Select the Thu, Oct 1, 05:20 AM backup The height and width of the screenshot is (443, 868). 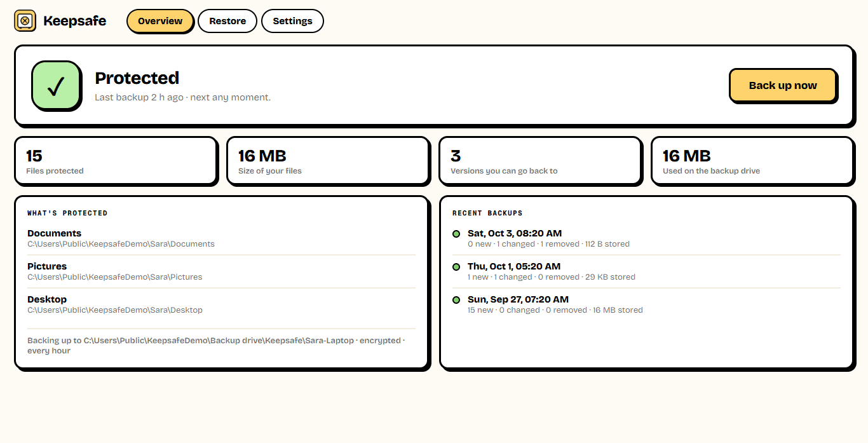(646, 271)
